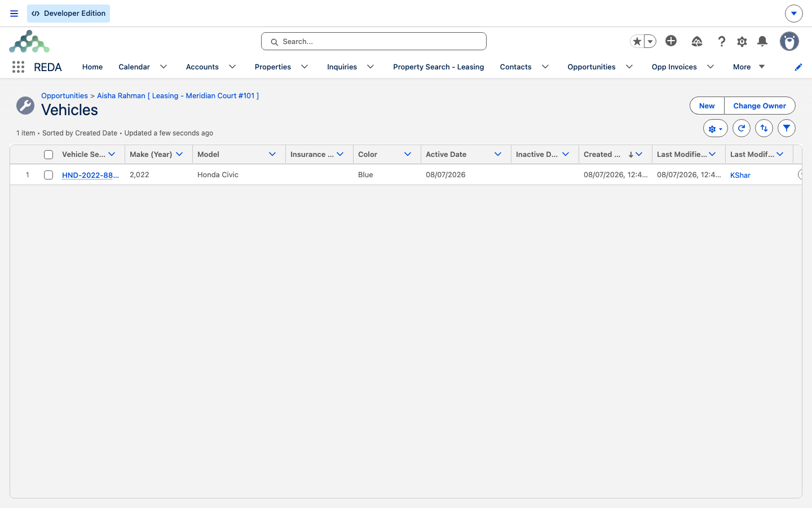Open the Color column actions menu
This screenshot has width=812, height=508.
click(x=408, y=154)
